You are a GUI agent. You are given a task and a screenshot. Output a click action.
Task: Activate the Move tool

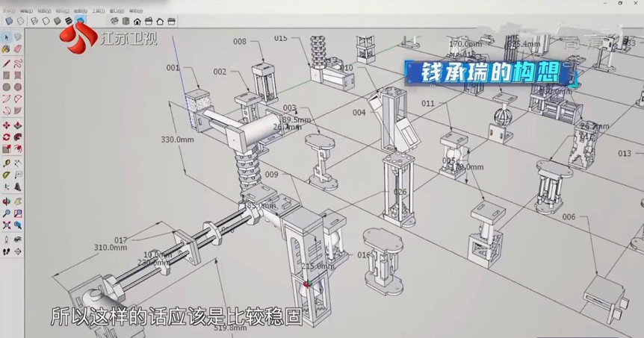pos(7,125)
